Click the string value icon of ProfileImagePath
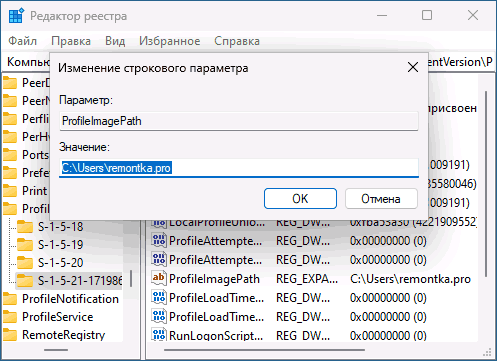 [x=159, y=278]
